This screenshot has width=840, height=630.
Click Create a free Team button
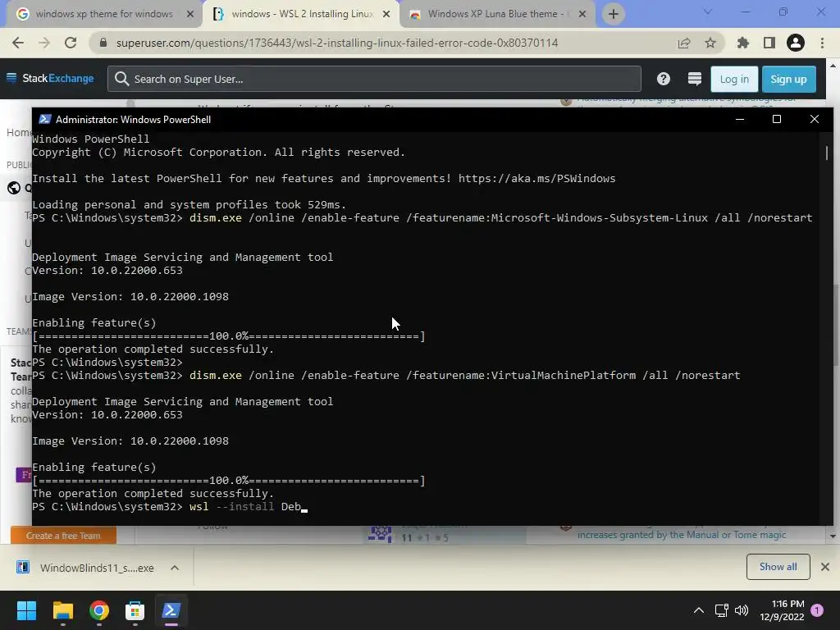(x=63, y=536)
